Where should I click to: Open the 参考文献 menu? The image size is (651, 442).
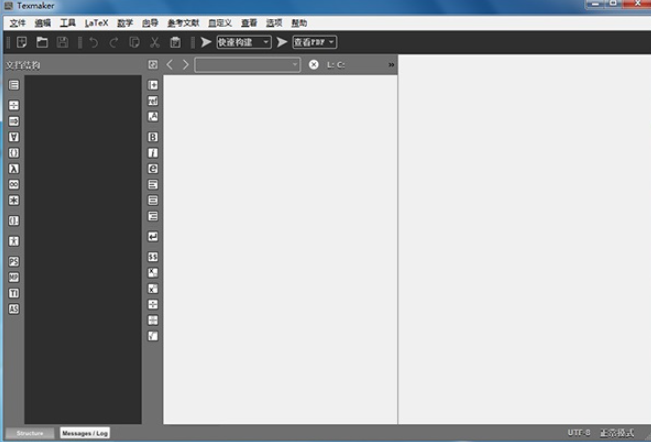pyautogui.click(x=183, y=23)
